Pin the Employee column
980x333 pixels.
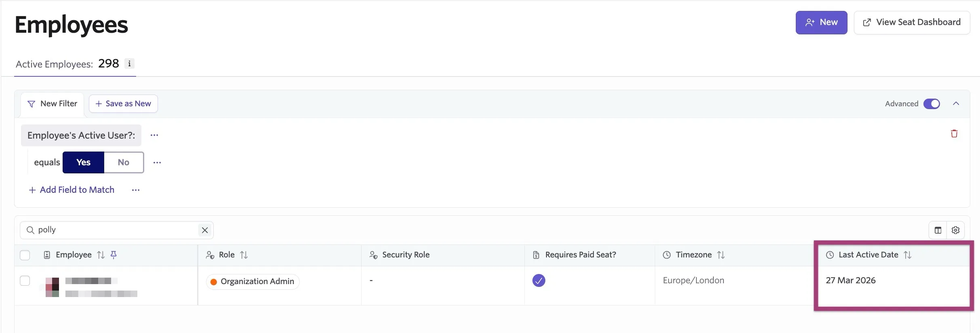pos(114,255)
